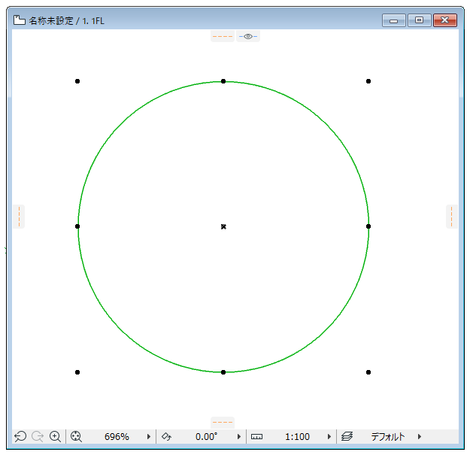Toggle the left edge orange guide tab
This screenshot has height=458, width=476.
[19, 217]
